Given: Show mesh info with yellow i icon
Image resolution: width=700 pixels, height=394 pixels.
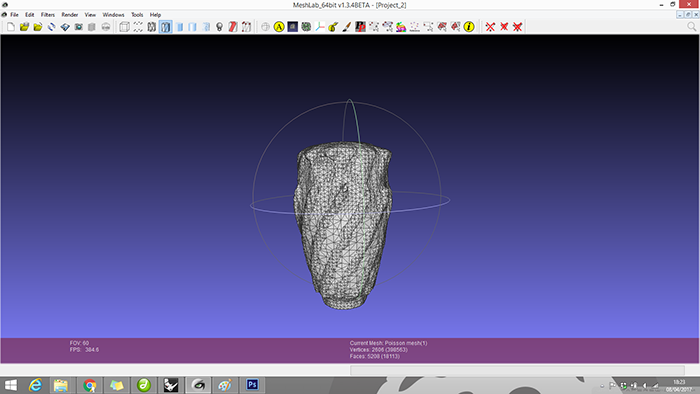Looking at the screenshot, I should click(x=469, y=27).
